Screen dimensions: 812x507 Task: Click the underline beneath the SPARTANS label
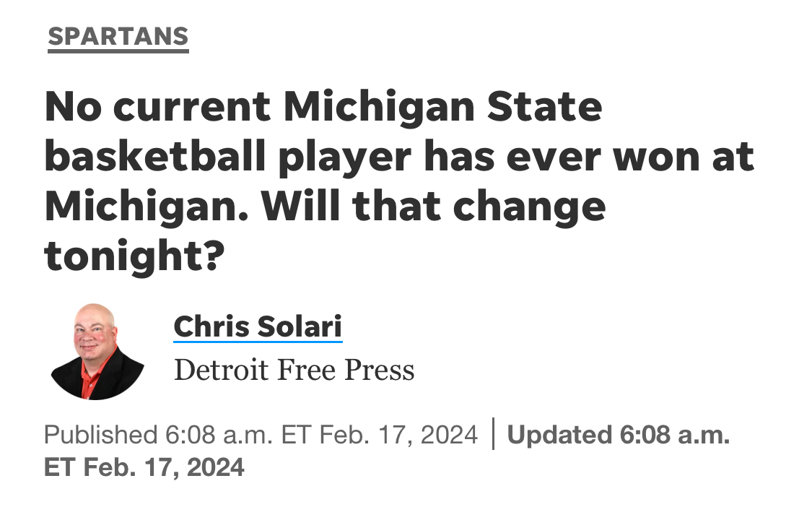point(118,50)
